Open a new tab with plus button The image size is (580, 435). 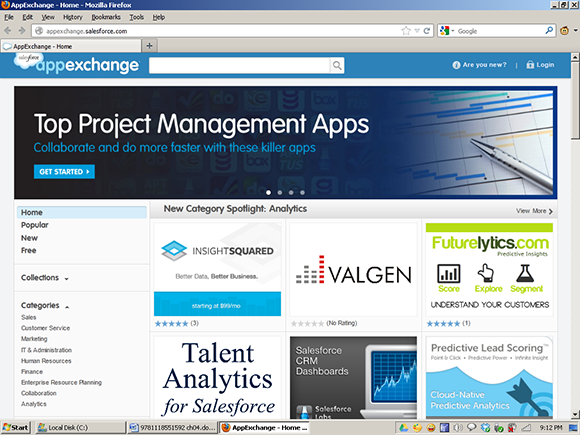click(x=149, y=46)
